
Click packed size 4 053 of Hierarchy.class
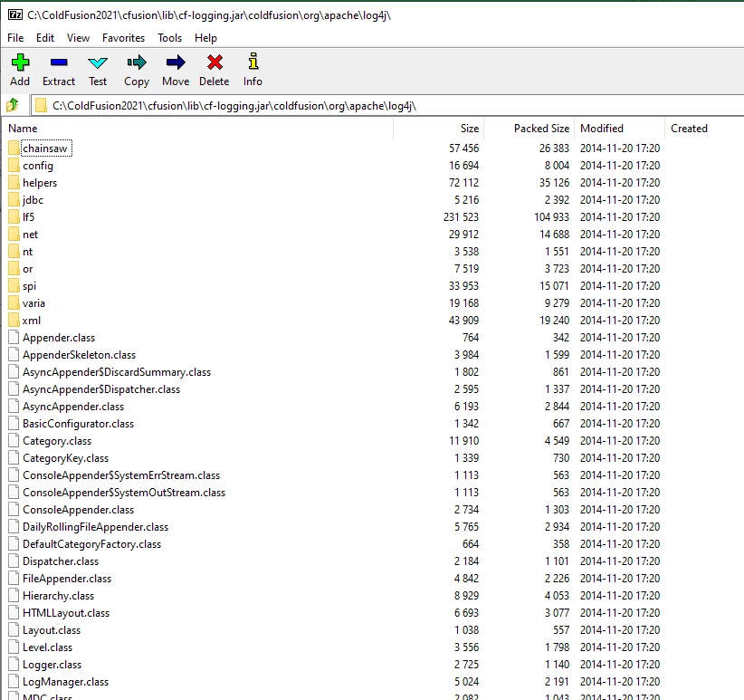[x=557, y=596]
